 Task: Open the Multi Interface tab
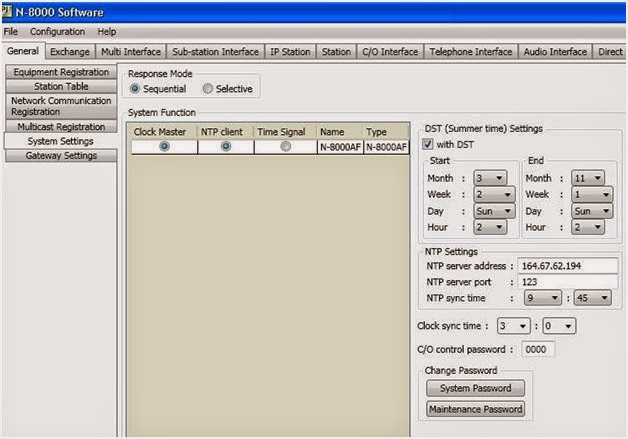(x=131, y=52)
